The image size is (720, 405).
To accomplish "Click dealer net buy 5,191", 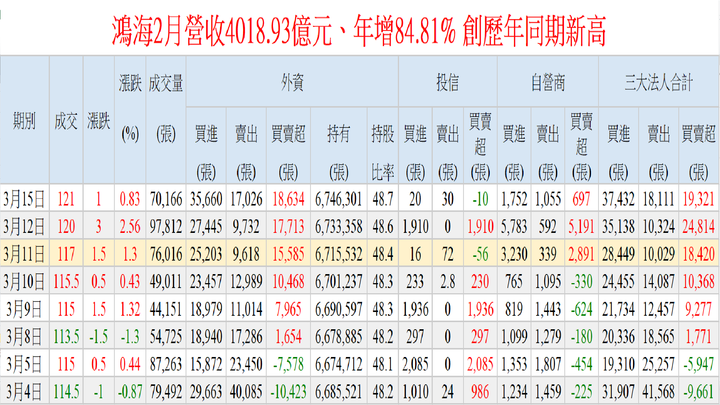I will pos(581,227).
